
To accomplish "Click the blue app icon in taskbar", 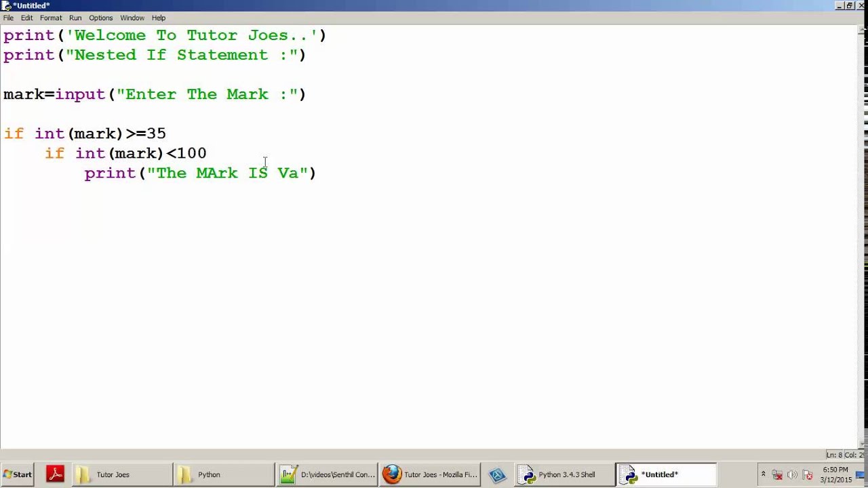I will tap(497, 474).
